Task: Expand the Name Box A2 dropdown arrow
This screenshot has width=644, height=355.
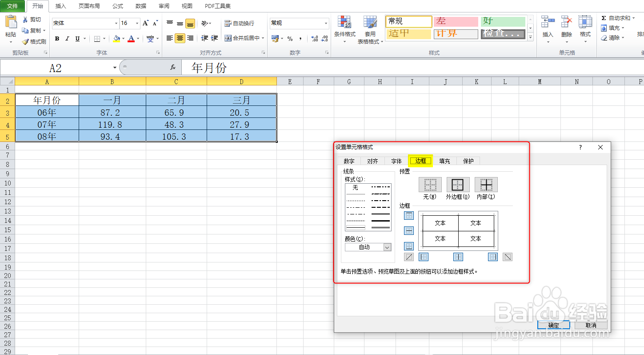Action: [x=115, y=68]
